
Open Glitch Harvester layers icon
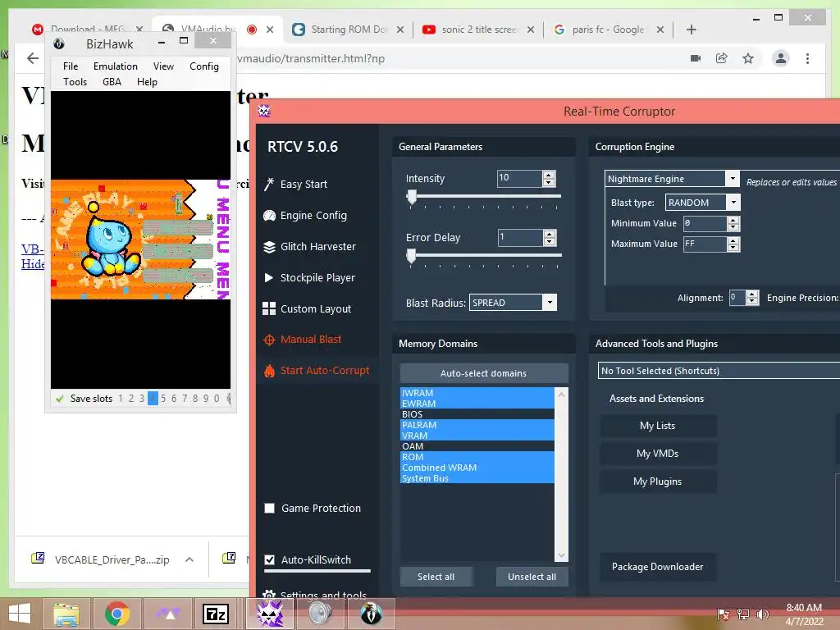point(269,246)
